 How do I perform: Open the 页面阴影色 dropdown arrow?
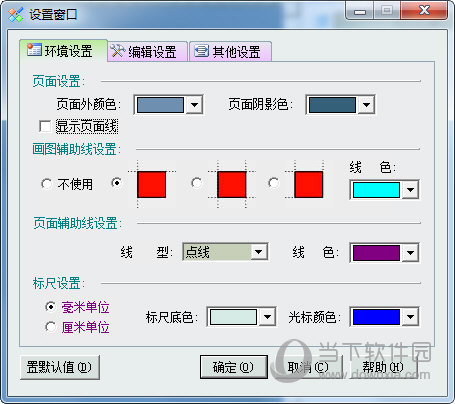(x=366, y=105)
